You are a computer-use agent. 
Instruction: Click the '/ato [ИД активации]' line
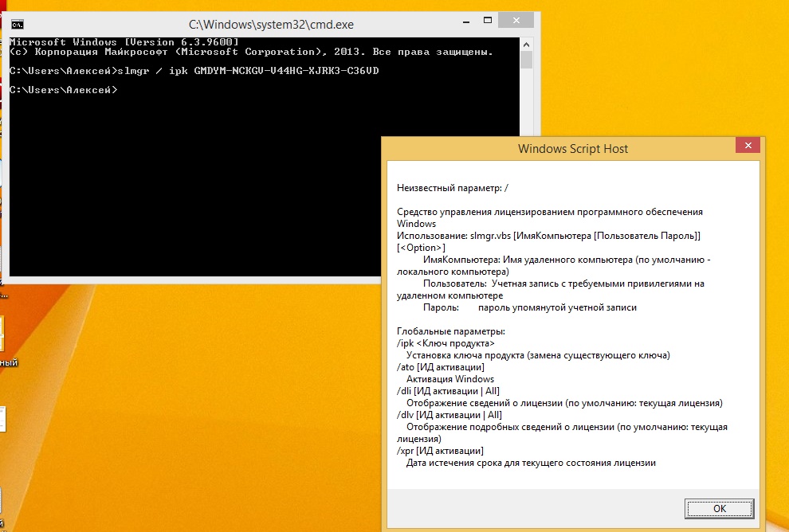(x=440, y=367)
